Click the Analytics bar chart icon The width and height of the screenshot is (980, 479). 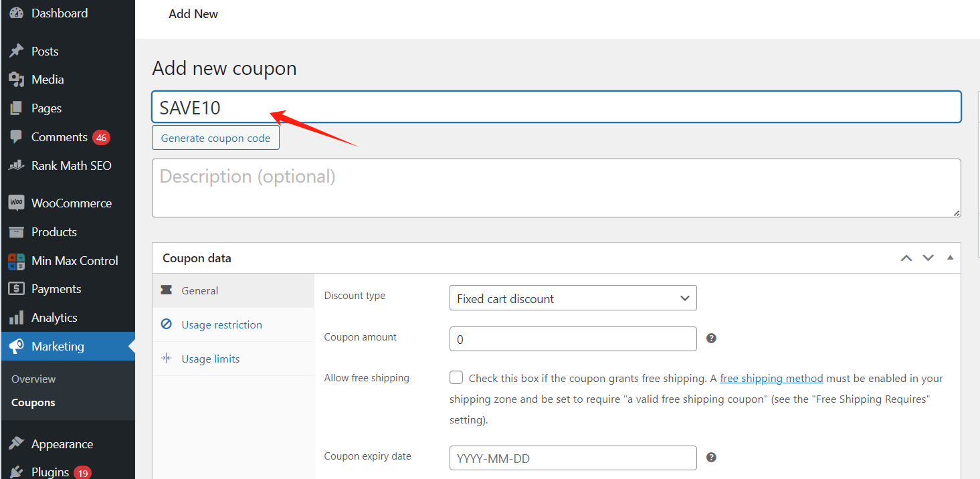[x=17, y=318]
